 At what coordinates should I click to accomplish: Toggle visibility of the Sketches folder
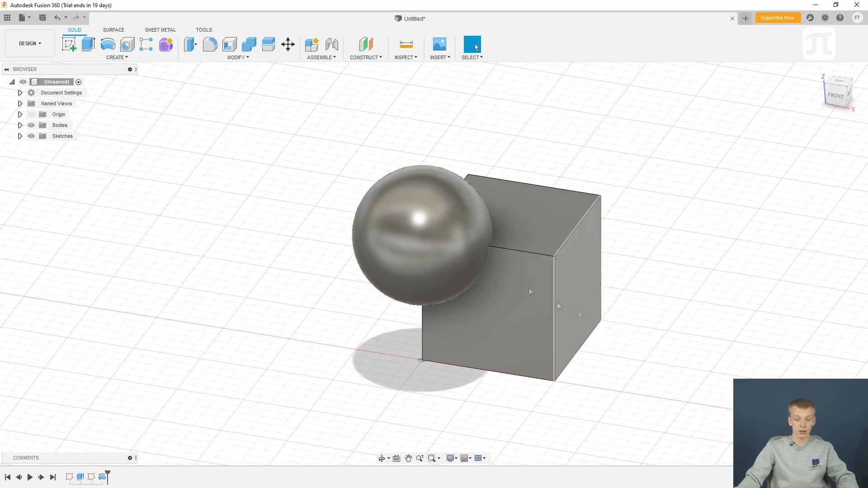[31, 136]
